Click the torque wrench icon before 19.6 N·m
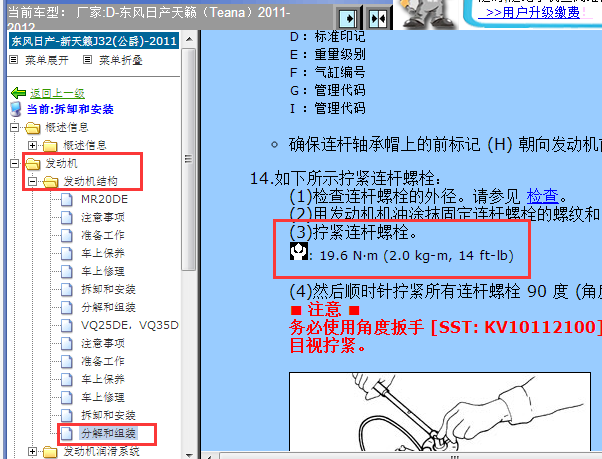This screenshot has height=459, width=602. [298, 251]
